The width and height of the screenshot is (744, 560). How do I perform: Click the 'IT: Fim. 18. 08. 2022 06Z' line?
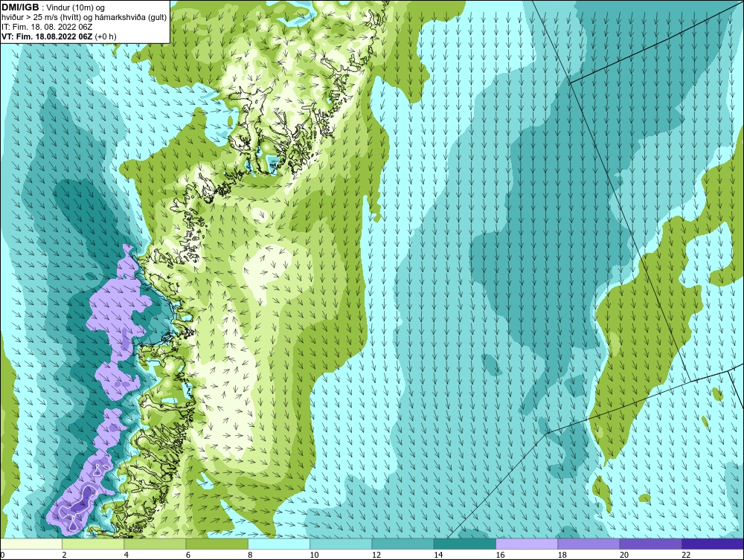47,27
